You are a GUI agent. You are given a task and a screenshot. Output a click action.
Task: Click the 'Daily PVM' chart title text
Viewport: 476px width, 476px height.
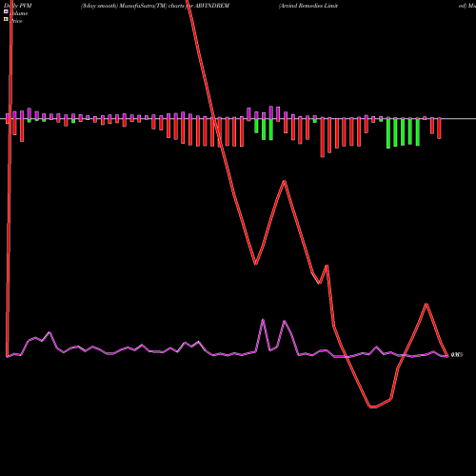[17, 6]
